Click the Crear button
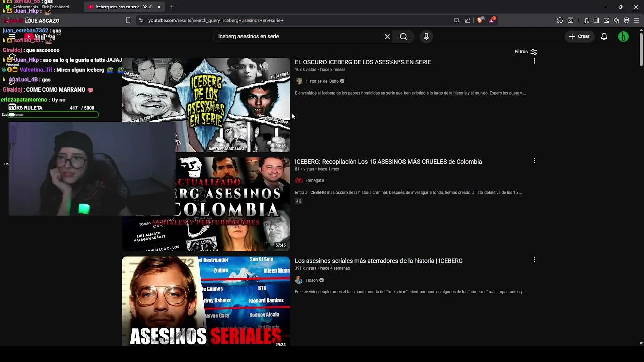This screenshot has height=362, width=644. [579, 37]
